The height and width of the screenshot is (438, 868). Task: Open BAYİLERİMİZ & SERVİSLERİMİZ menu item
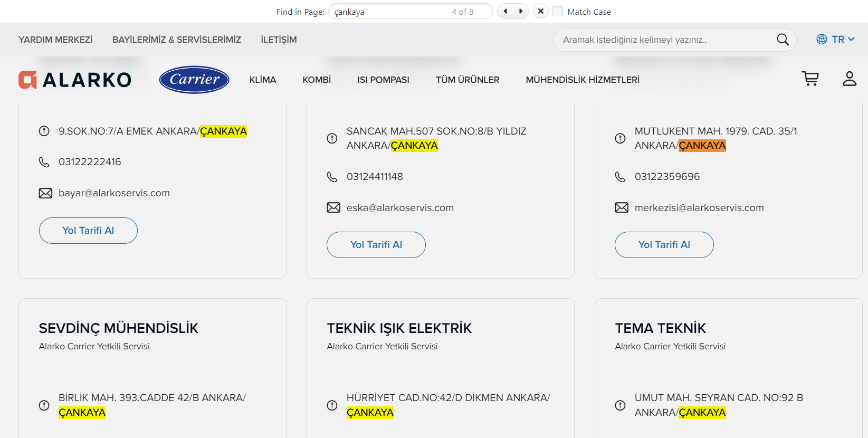tap(177, 40)
